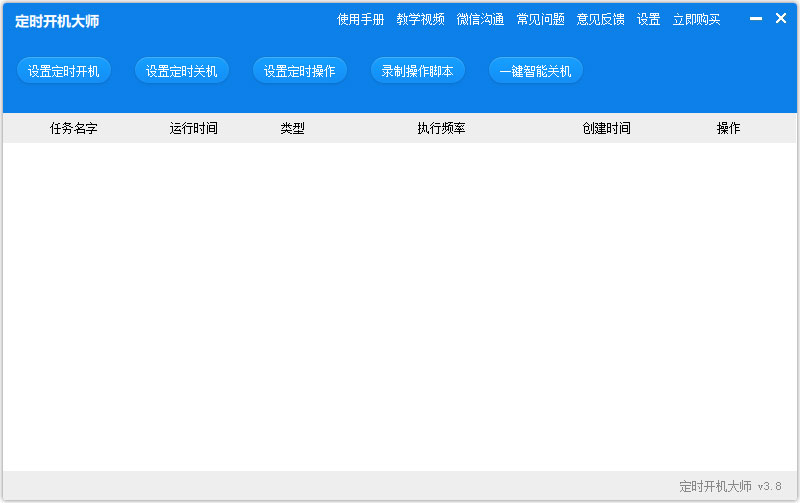Sort by the 运行时间 column header
The image size is (800, 503).
tap(193, 129)
